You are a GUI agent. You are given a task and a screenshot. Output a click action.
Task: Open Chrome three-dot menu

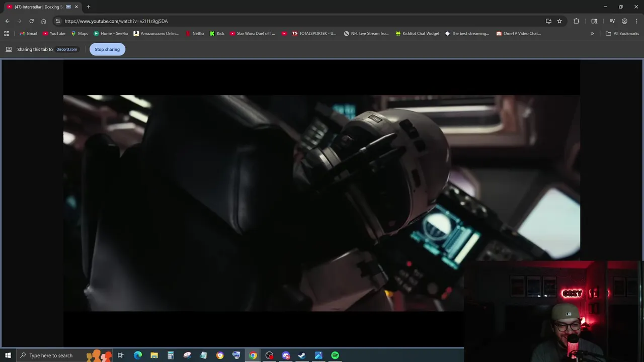tap(636, 21)
